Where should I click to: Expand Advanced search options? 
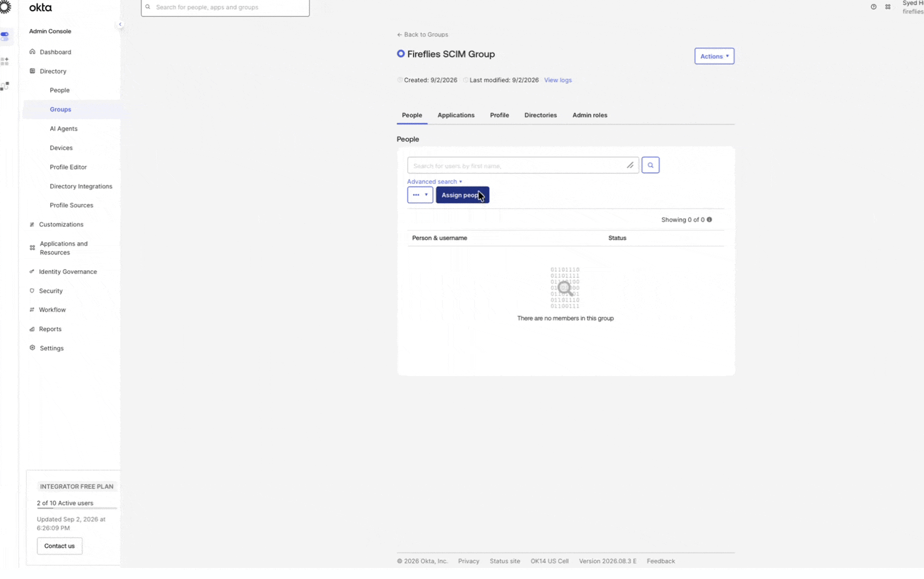click(435, 182)
